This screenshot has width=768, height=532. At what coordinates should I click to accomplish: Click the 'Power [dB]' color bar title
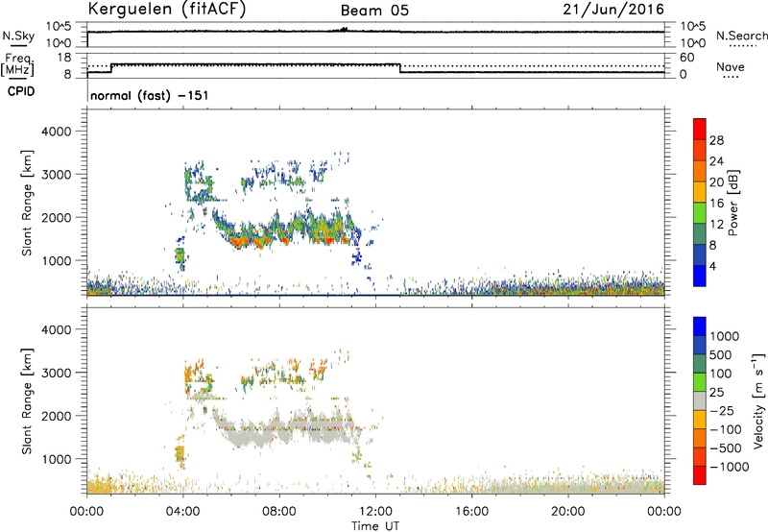733,203
